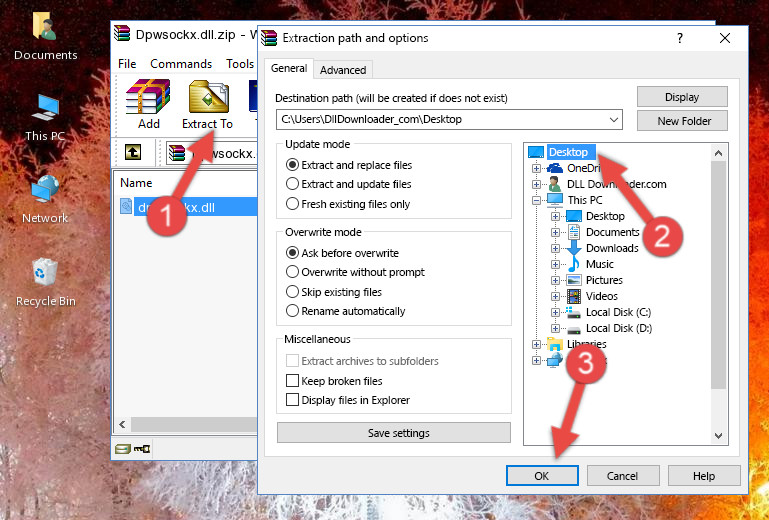
Task: Select the Downloads folder in tree
Action: pos(611,248)
